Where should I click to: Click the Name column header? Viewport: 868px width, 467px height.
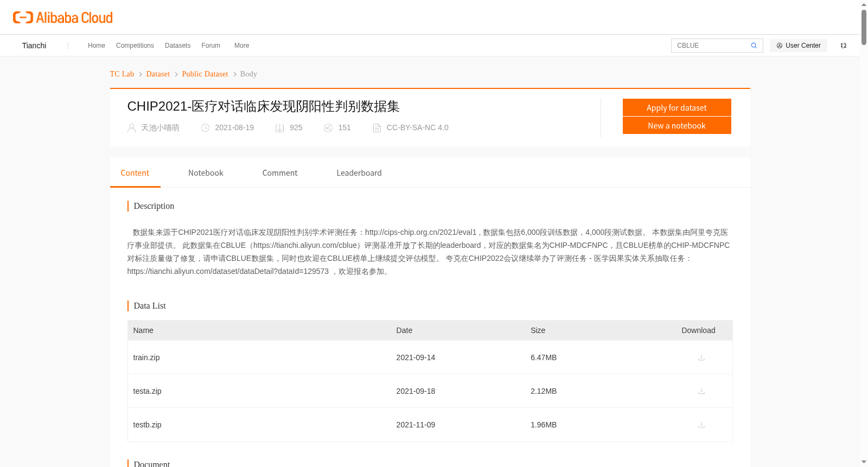(143, 330)
